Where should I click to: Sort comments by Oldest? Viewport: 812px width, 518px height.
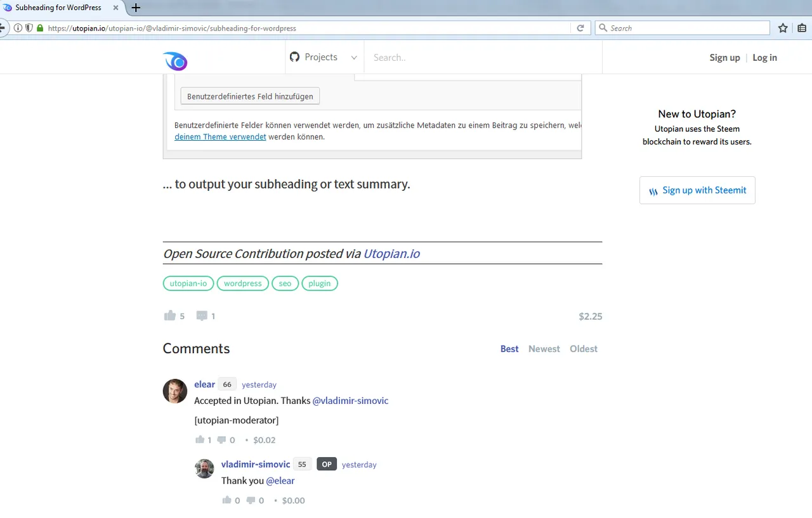[584, 349]
